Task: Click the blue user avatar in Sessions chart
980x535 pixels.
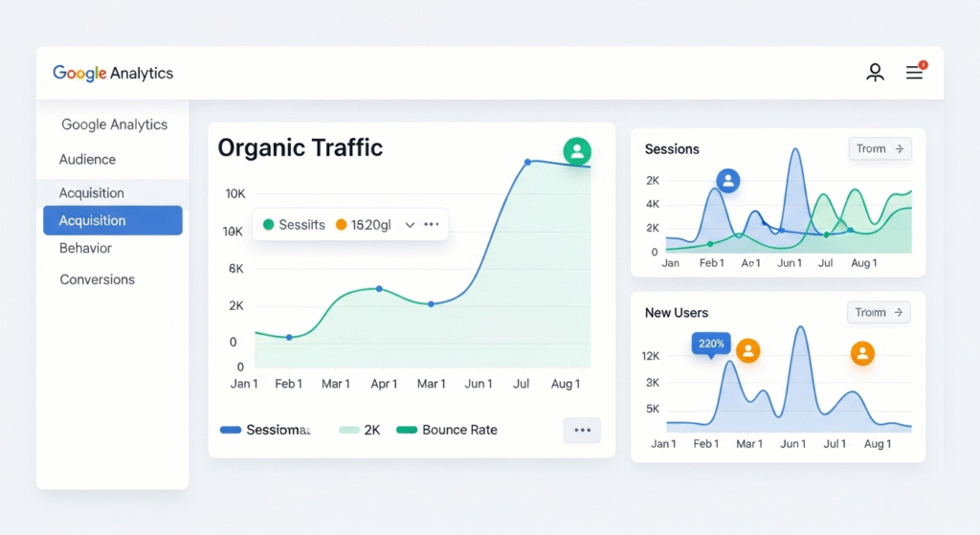Action: coord(728,181)
